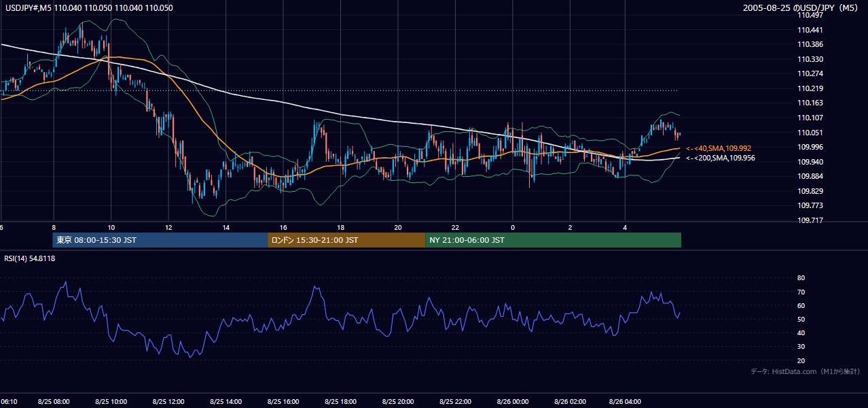Click the HistData.com data source credit
The image size is (868, 408).
click(x=806, y=371)
